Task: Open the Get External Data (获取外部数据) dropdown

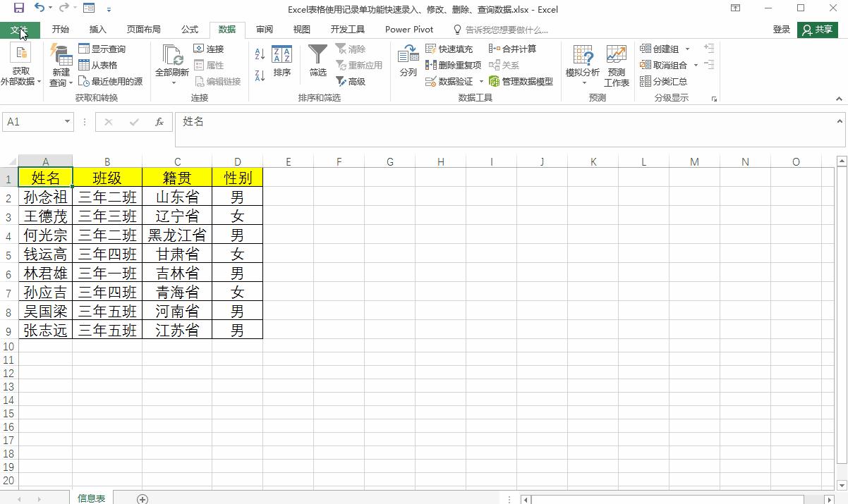Action: point(20,66)
